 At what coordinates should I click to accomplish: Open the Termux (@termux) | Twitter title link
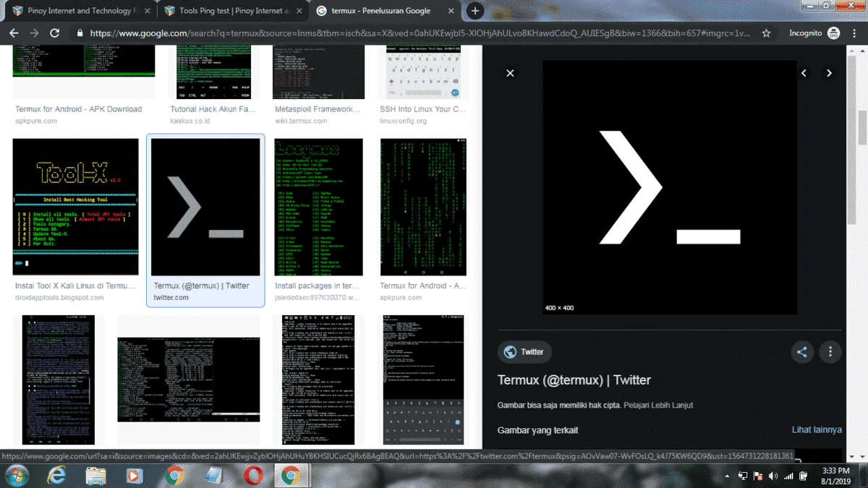pyautogui.click(x=574, y=380)
